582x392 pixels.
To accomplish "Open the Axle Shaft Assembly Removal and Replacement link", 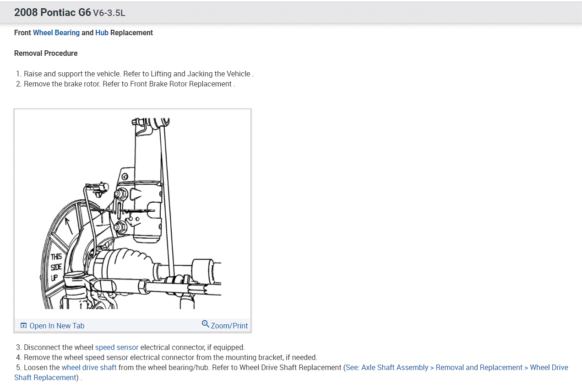I will (x=291, y=372).
